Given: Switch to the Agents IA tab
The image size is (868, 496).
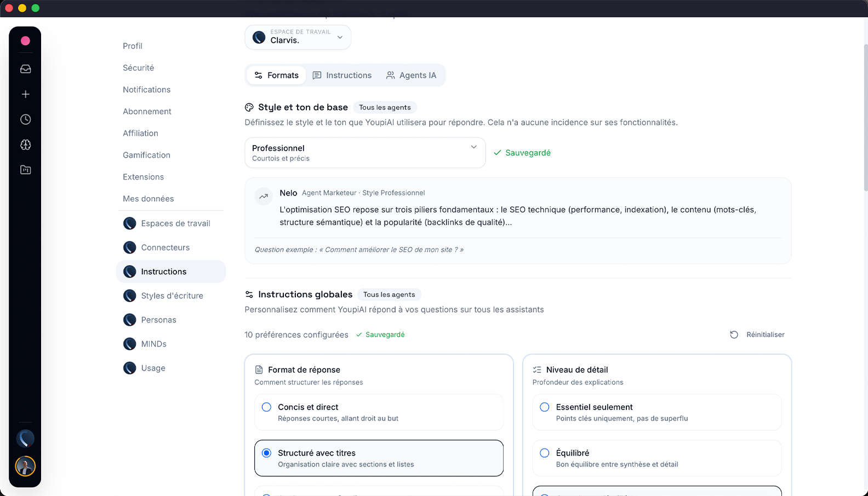Looking at the screenshot, I should click(412, 76).
